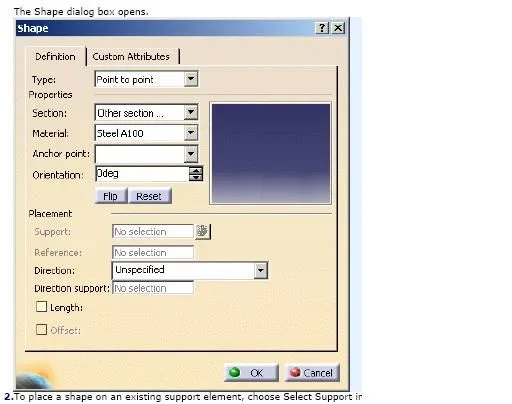Viewport: 512px width, 404px height.
Task: Select the Definition tab
Action: click(x=55, y=57)
